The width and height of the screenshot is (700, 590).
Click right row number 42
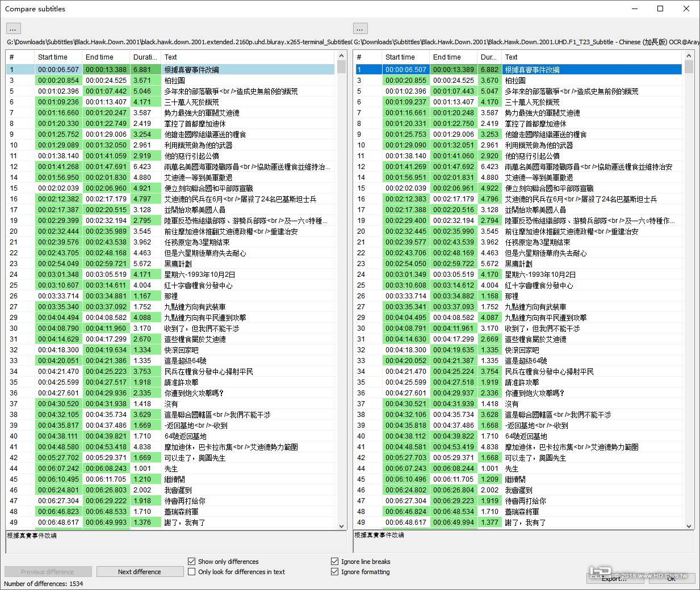coord(361,458)
